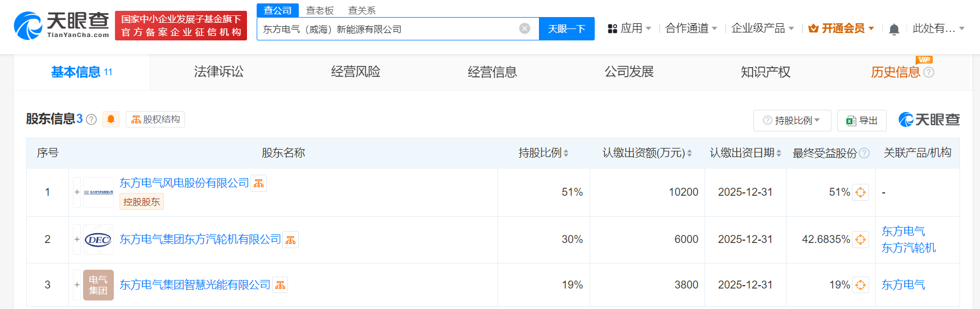Click into the company search input field
Screen dimensions: 980x309
[387, 29]
